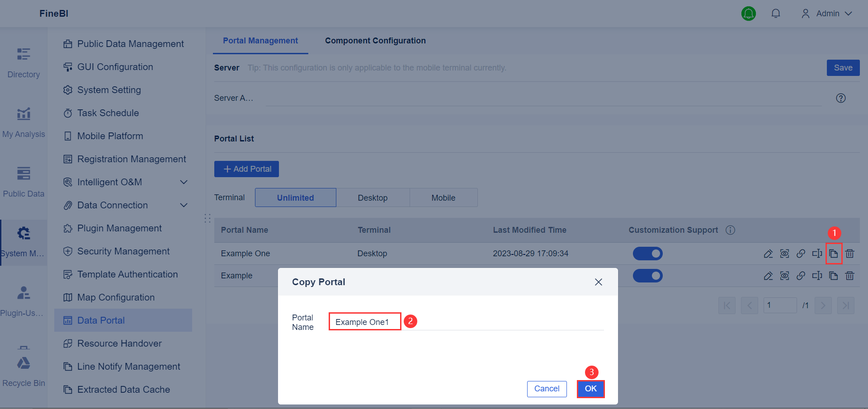Toggle Customization Support for Example portal
868x409 pixels.
point(648,276)
